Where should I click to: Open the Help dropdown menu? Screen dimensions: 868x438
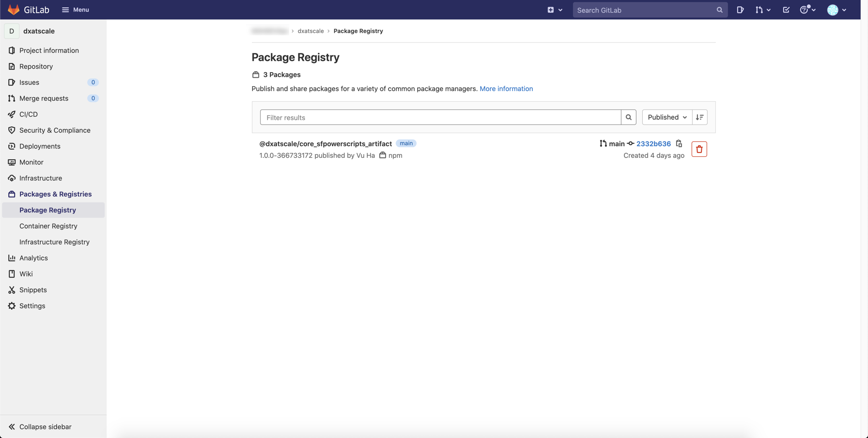pos(807,10)
